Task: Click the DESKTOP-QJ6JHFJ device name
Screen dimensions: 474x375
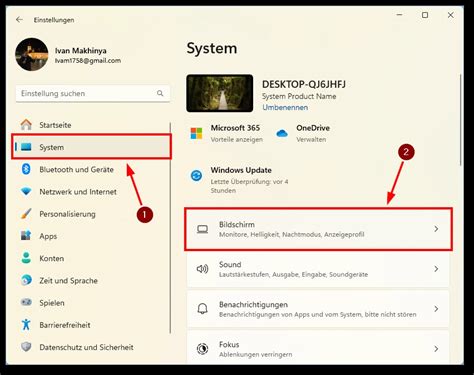Action: [304, 84]
